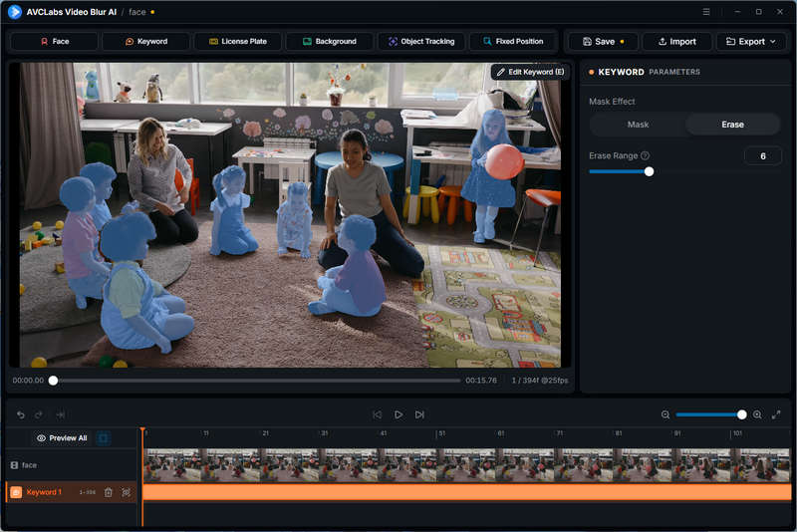Screen dimensions: 797x532
Task: Click the 00:15.76 duration text
Action: [481, 381]
